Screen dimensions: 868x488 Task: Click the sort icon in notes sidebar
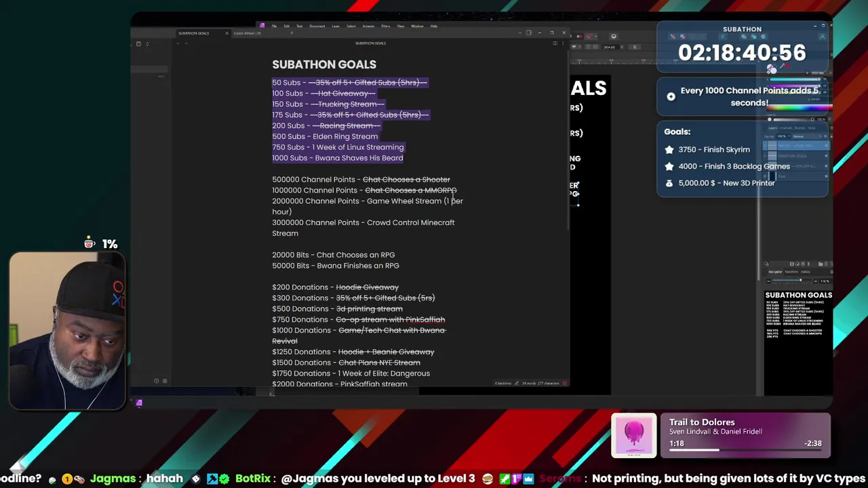[x=147, y=44]
